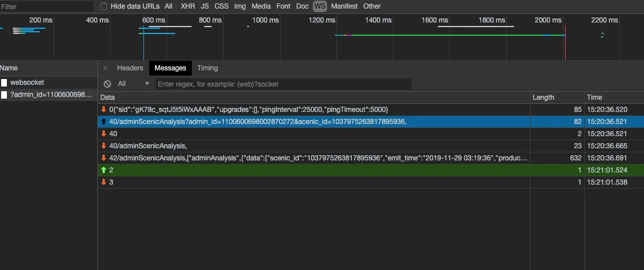Close the request details panel
The width and height of the screenshot is (644, 270).
(x=105, y=68)
